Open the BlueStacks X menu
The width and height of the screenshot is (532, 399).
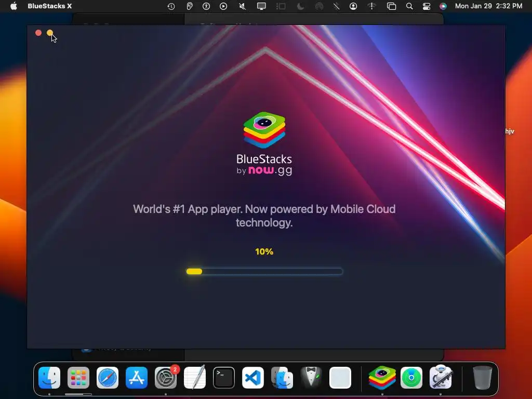49,6
